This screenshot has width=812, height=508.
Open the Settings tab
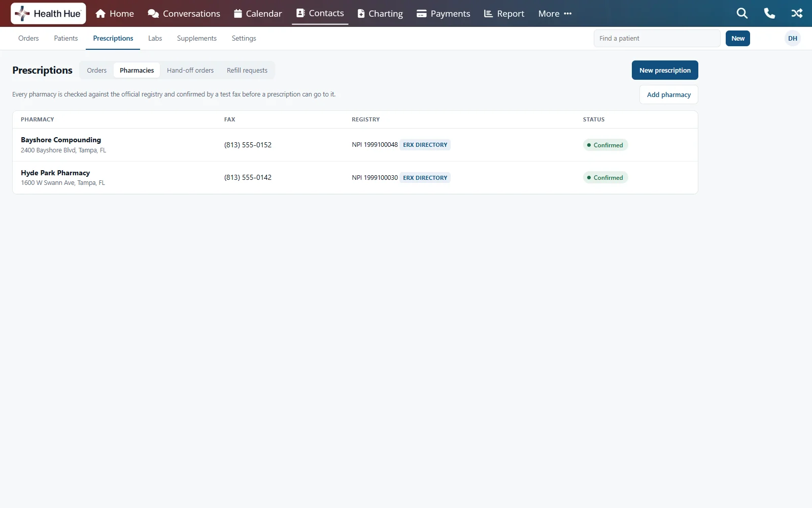click(x=244, y=39)
